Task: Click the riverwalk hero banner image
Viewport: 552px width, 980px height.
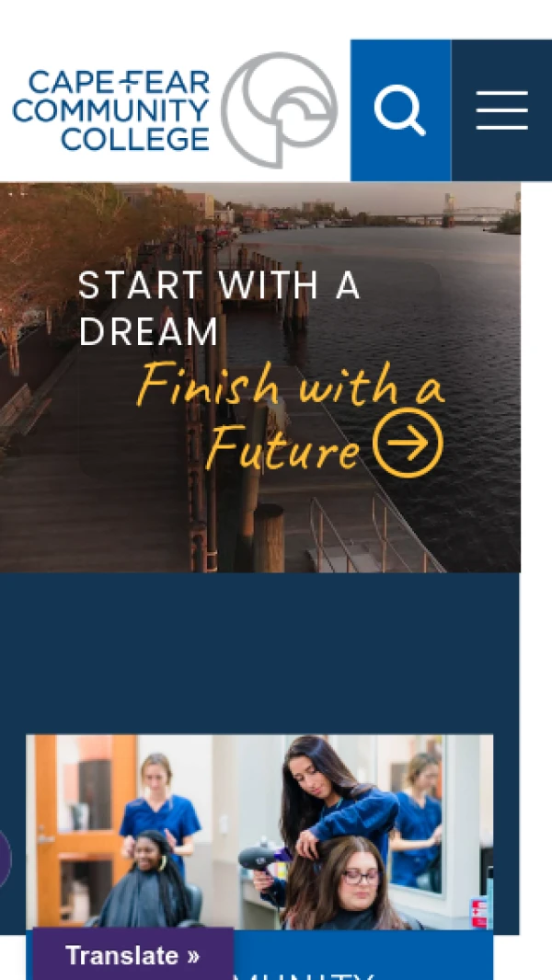Action: click(260, 377)
